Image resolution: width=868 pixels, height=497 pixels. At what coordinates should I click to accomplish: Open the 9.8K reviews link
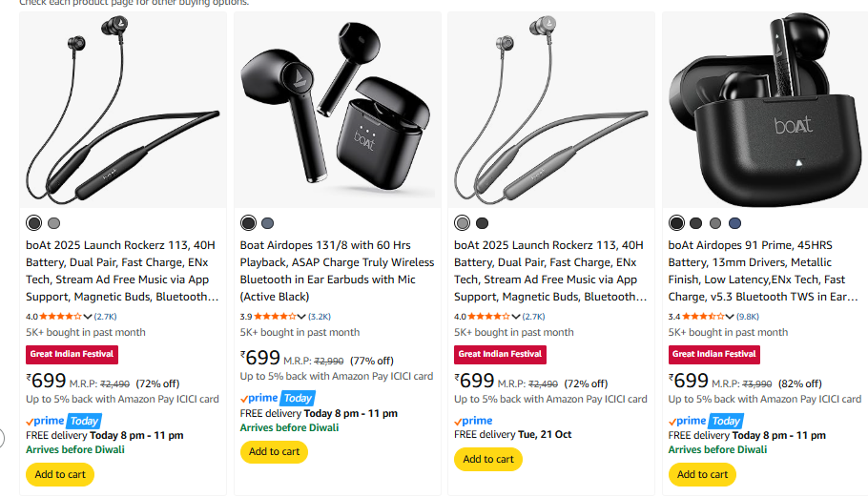point(748,316)
